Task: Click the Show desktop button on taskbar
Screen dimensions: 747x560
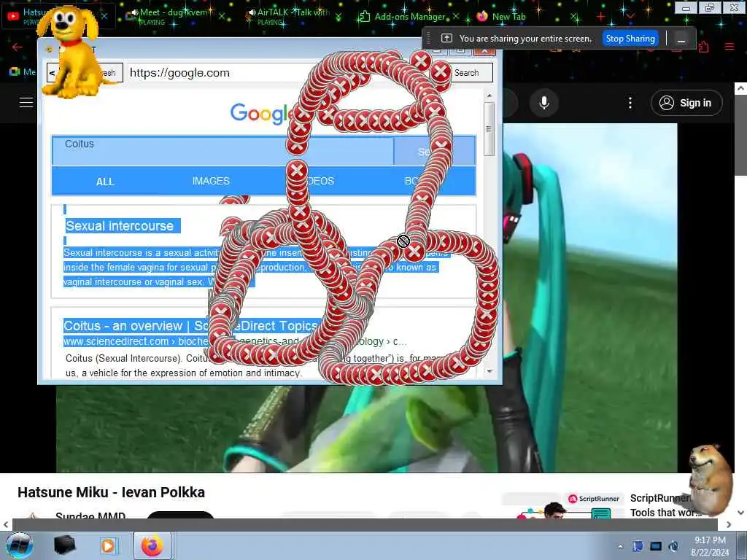Action: point(742,545)
